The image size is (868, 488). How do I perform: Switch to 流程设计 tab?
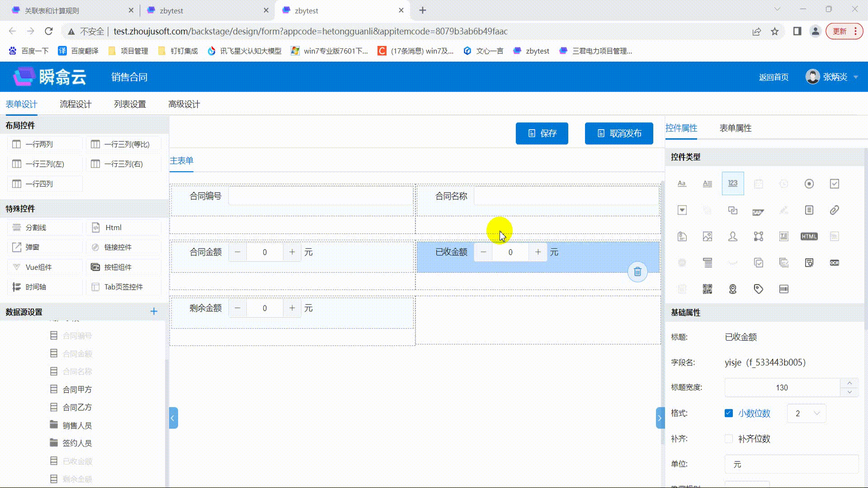point(75,104)
